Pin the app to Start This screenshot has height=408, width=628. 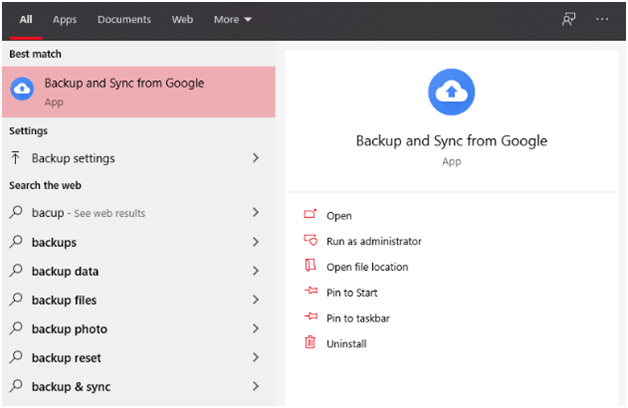pyautogui.click(x=352, y=293)
